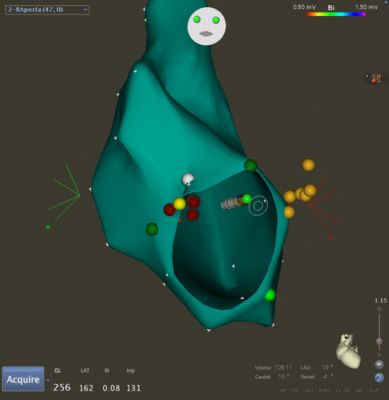The width and height of the screenshot is (389, 400).
Task: Click the green R axis marker
Action: pos(48,227)
